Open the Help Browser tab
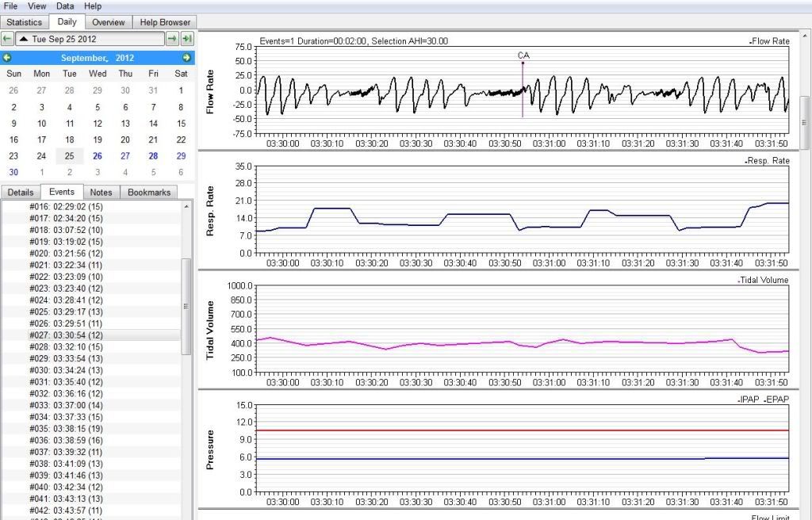Screen dimensions: 812x520 click(165, 22)
